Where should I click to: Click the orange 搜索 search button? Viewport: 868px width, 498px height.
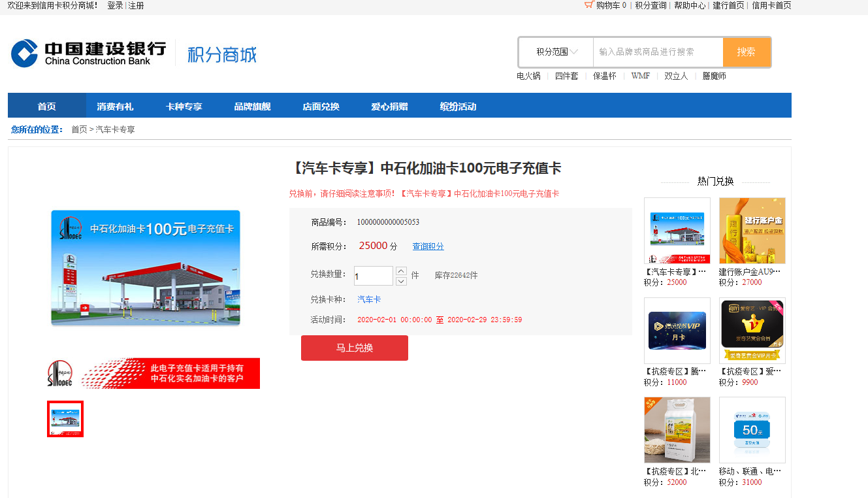pyautogui.click(x=746, y=52)
